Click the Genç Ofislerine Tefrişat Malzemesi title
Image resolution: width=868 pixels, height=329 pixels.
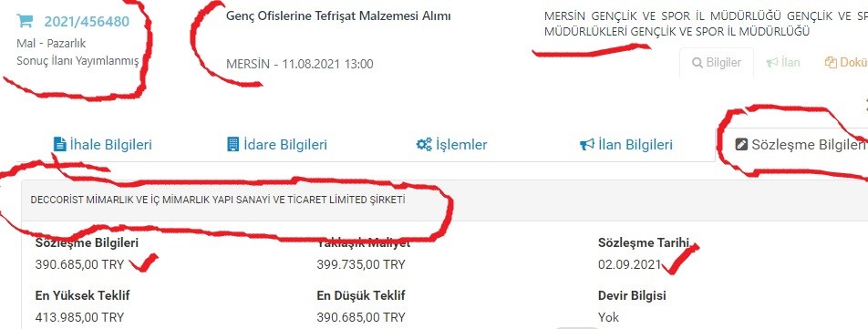pyautogui.click(x=338, y=16)
